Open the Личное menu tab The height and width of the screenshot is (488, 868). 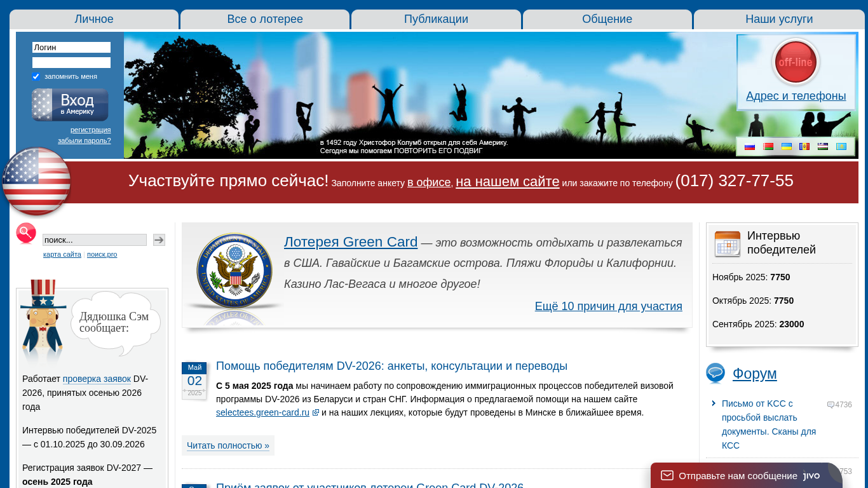click(94, 19)
